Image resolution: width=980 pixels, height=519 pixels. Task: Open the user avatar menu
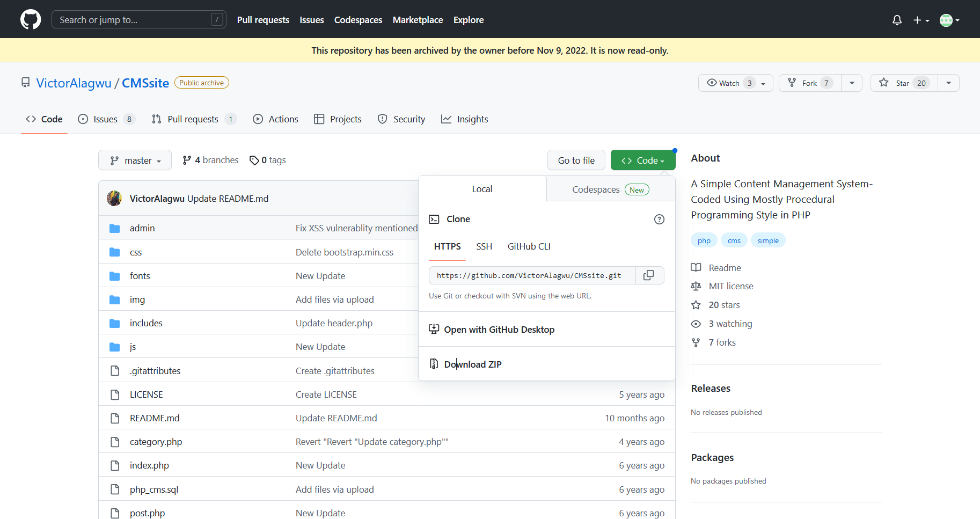pyautogui.click(x=949, y=20)
